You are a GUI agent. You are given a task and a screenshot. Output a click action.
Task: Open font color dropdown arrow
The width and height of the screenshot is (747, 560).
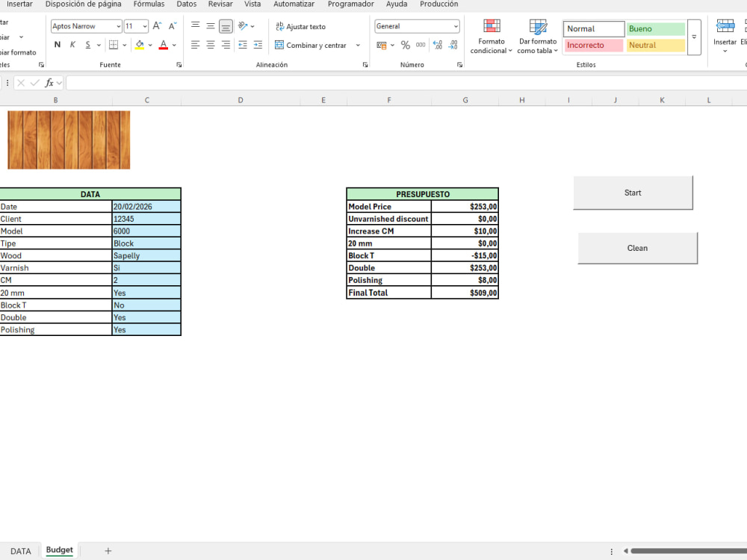click(x=174, y=46)
